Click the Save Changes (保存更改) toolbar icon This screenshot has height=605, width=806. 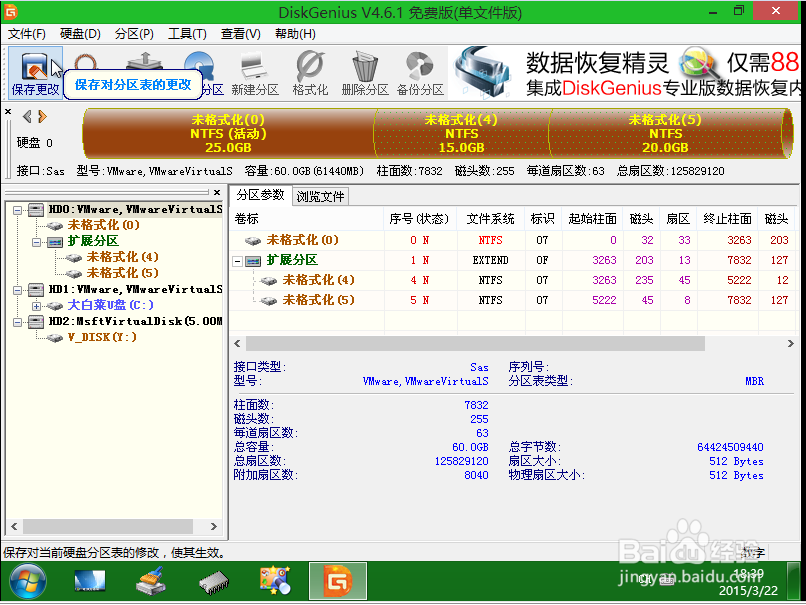(x=35, y=72)
